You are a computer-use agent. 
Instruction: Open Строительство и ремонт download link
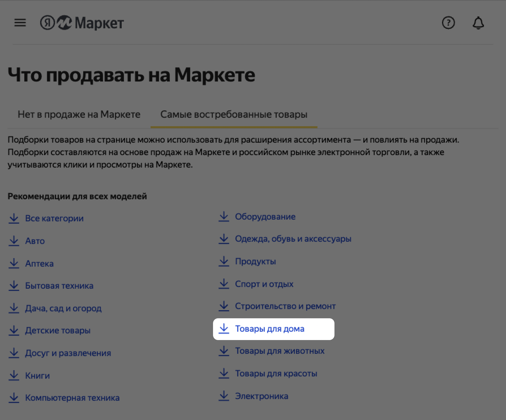tap(285, 306)
